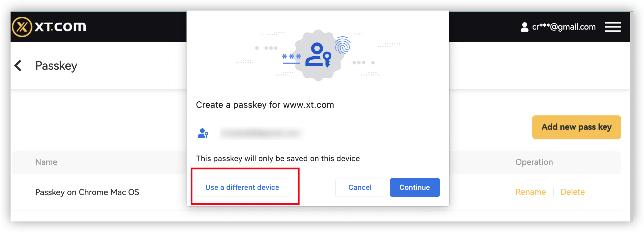Click the blue person-with-key illustration icon
This screenshot has width=644, height=232.
[318, 55]
